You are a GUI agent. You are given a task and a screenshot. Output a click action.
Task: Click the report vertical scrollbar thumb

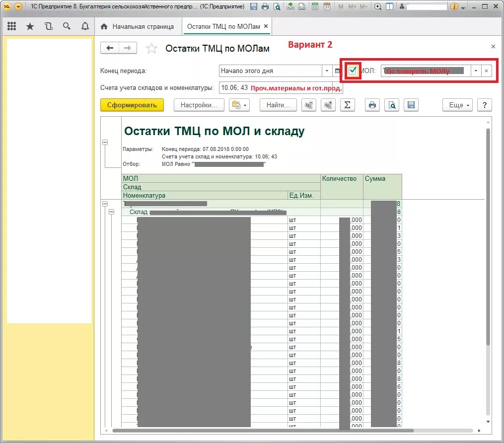488,237
